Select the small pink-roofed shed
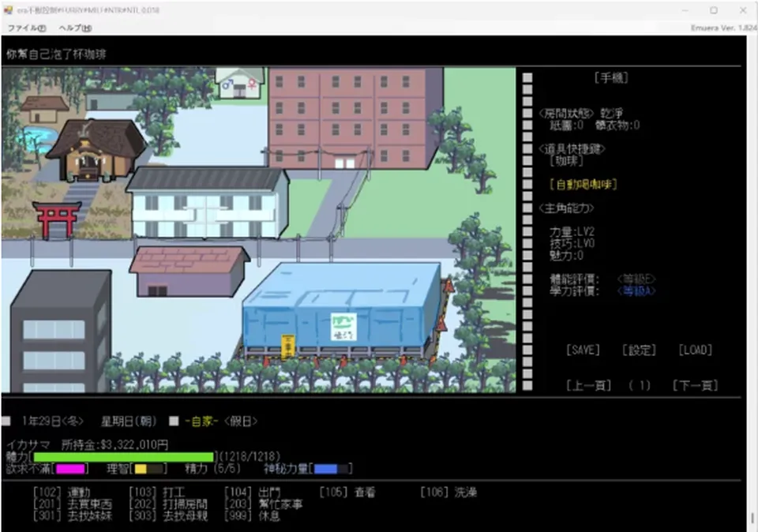Viewport: 758px width, 532px height. 189,271
